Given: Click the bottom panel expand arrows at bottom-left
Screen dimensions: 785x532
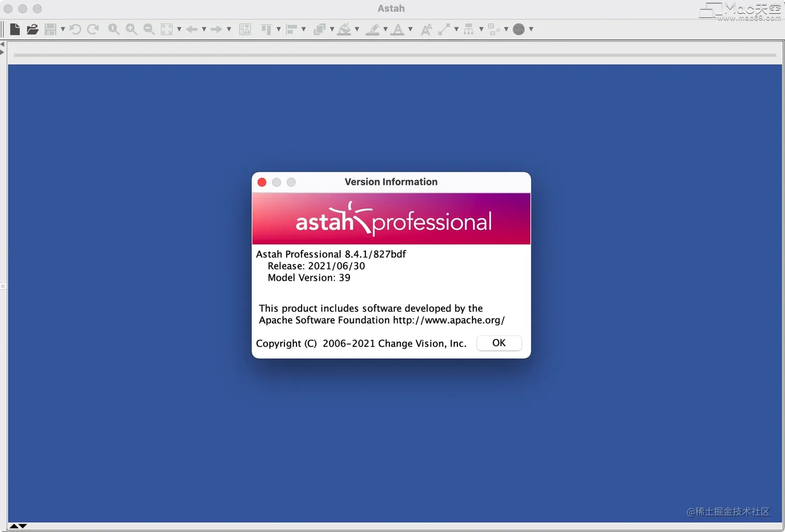Looking at the screenshot, I should click(x=18, y=526).
